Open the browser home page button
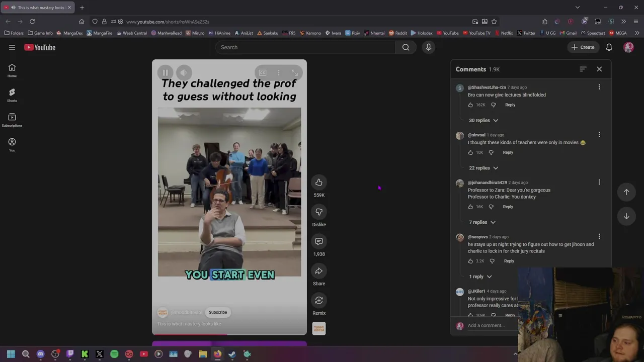644x362 pixels. click(x=82, y=22)
